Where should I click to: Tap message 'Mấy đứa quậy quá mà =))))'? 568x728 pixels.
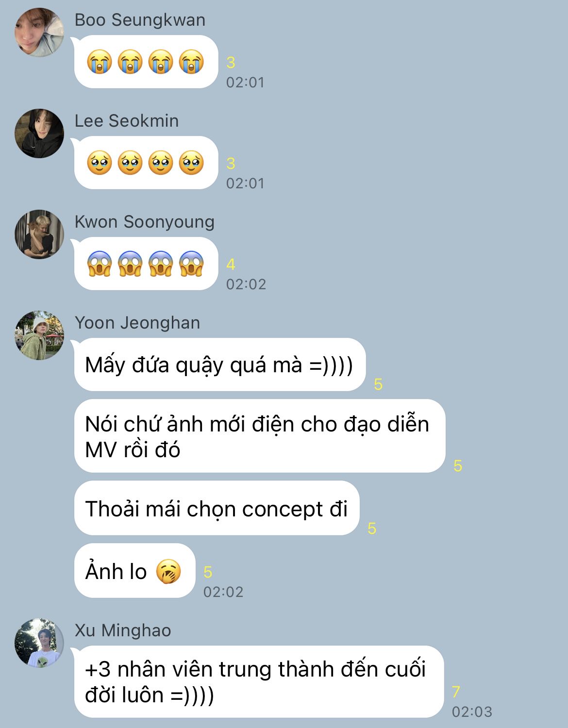click(x=219, y=364)
